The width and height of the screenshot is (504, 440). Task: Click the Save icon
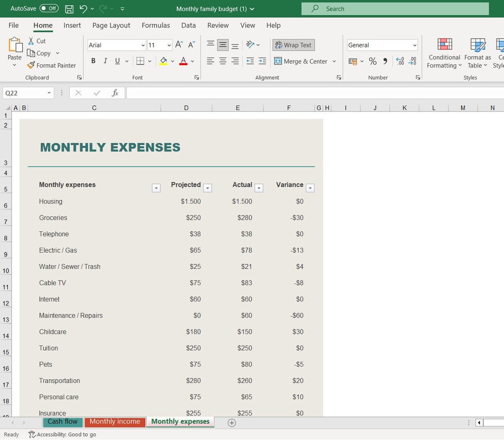click(x=69, y=8)
